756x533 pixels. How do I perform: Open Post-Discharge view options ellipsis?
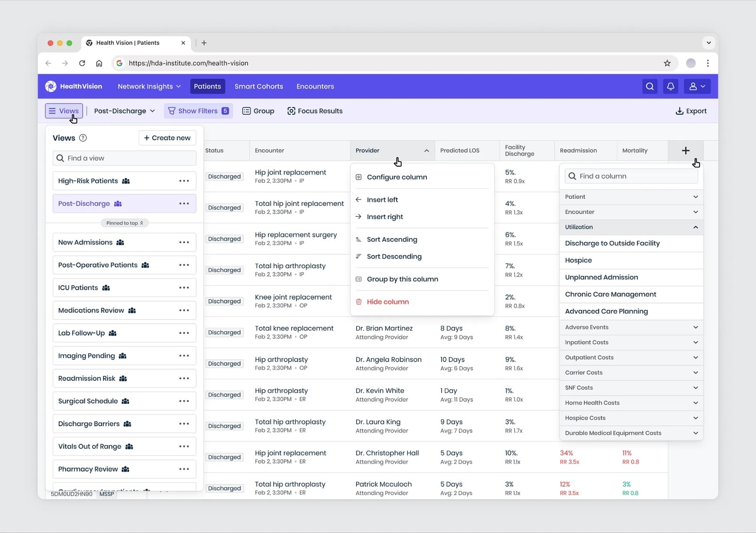click(x=184, y=203)
